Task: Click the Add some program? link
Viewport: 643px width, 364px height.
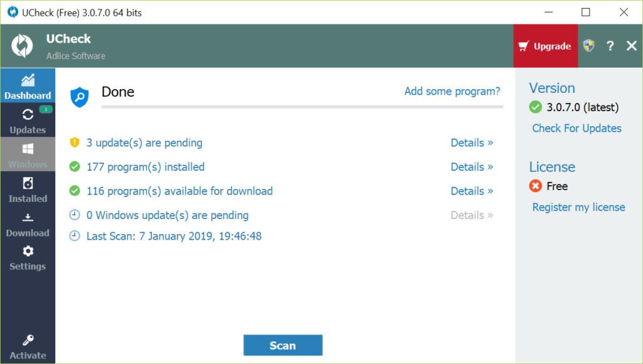Action: point(452,91)
